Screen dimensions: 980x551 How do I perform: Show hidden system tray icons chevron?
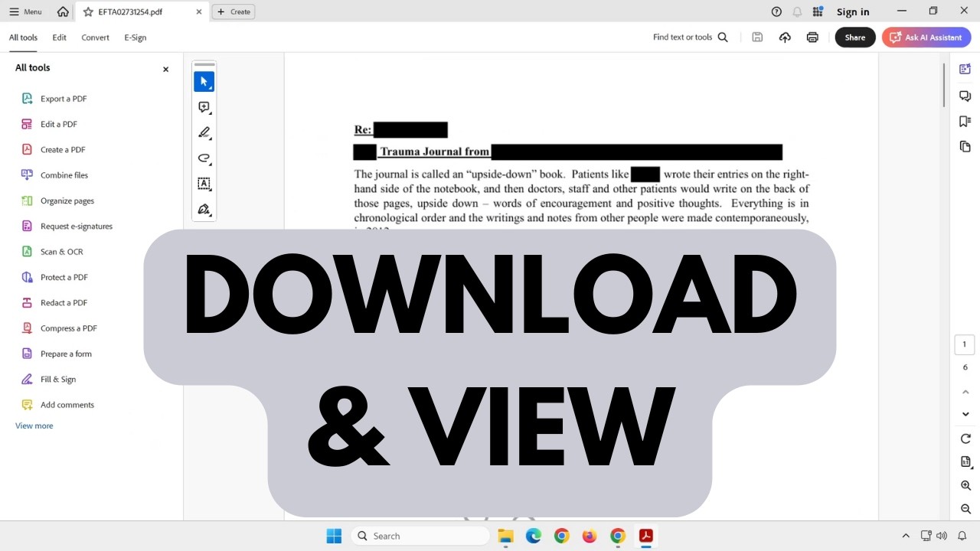coord(906,536)
